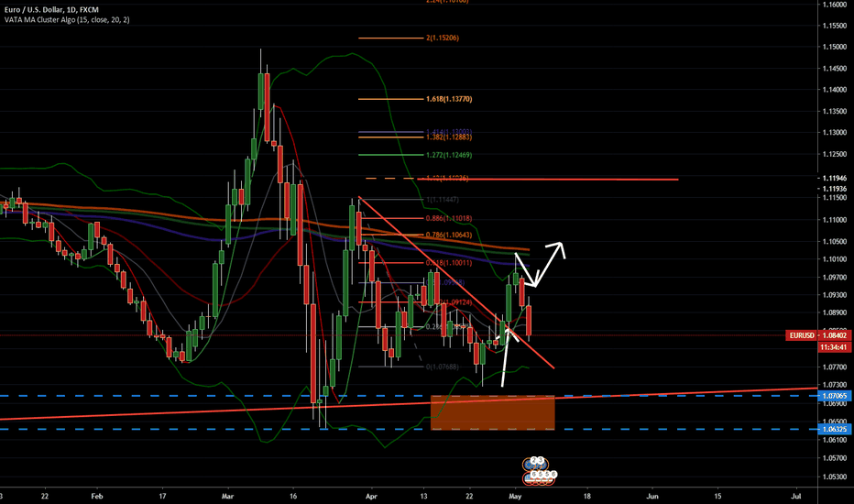
Task: Select the 1.618(1.13770) Fibonacci level label
Action: coord(449,99)
